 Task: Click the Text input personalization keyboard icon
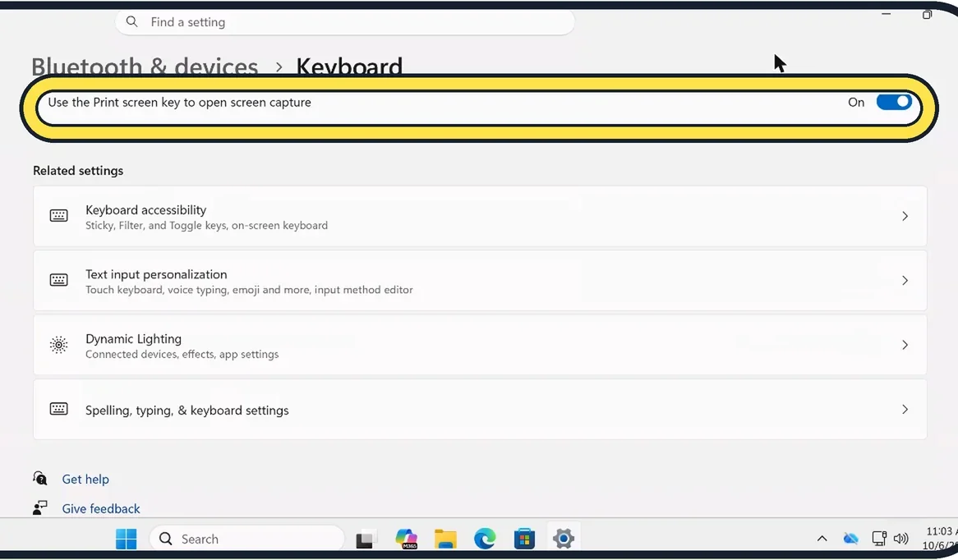coord(58,280)
